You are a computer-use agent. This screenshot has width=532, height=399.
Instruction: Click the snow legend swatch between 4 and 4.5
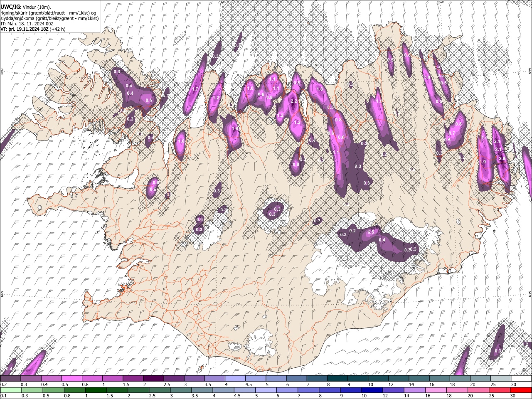coord(235,378)
